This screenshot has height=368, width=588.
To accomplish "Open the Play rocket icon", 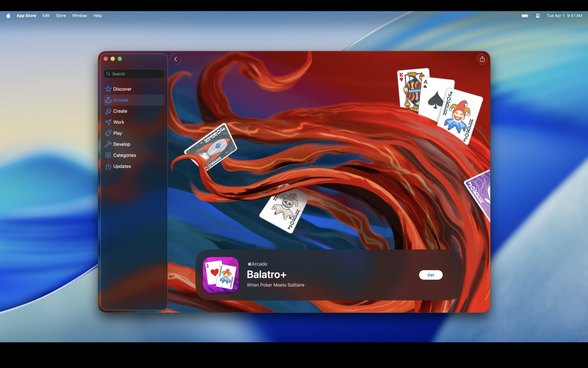I will [108, 133].
